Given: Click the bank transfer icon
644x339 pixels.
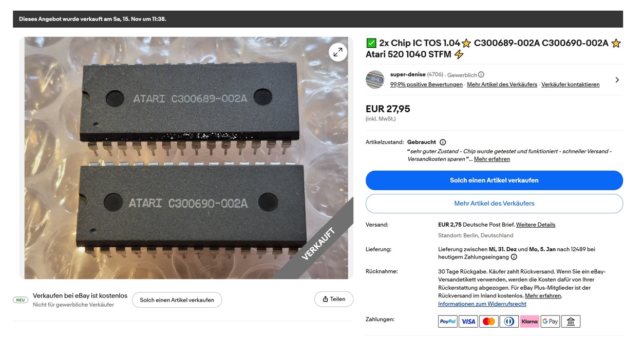Looking at the screenshot, I should (571, 322).
